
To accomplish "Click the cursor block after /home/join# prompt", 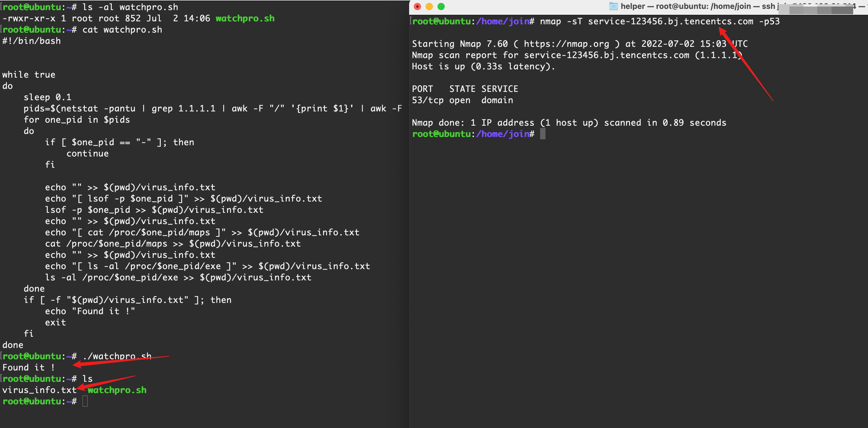I will coord(542,134).
